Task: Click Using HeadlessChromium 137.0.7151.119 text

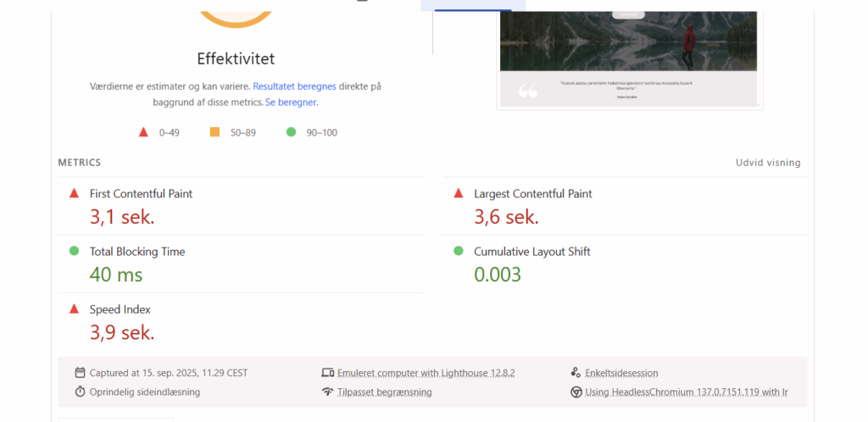Action: click(687, 392)
